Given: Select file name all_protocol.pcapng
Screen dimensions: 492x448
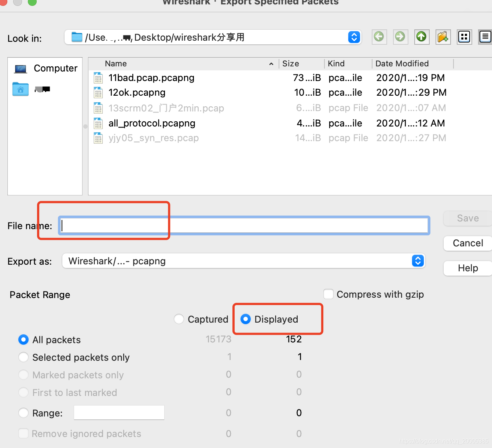Looking at the screenshot, I should tap(152, 123).
